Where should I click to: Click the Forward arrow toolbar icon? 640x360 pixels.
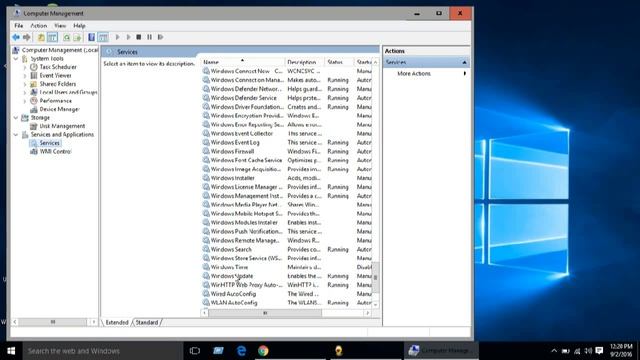pyautogui.click(x=27, y=37)
